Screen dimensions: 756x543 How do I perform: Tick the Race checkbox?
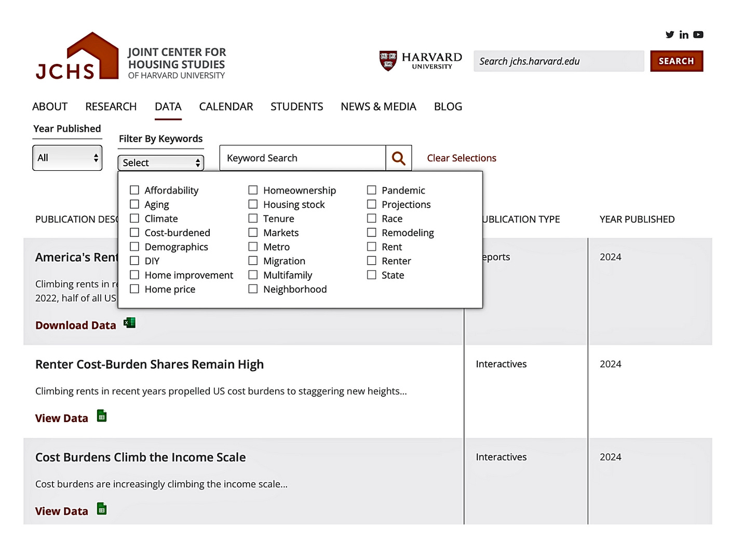pyautogui.click(x=372, y=218)
